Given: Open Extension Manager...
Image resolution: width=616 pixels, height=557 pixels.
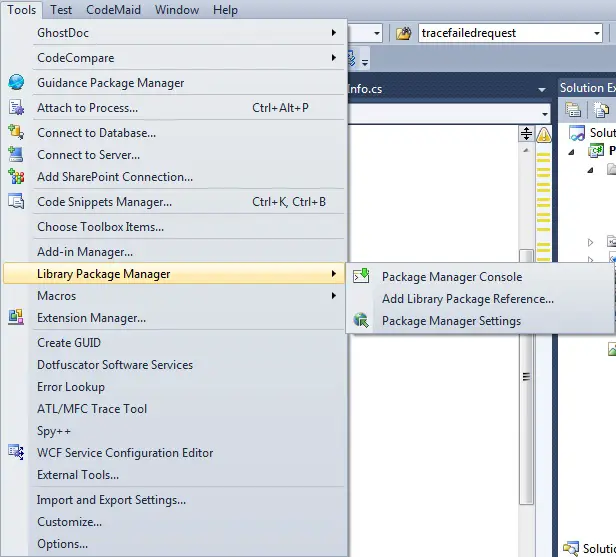Looking at the screenshot, I should tap(175, 317).
